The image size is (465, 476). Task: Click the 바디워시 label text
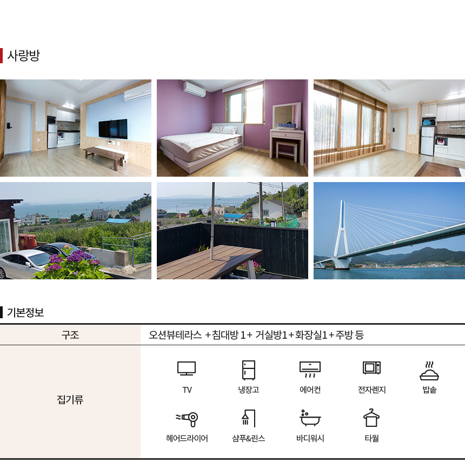[x=310, y=438]
